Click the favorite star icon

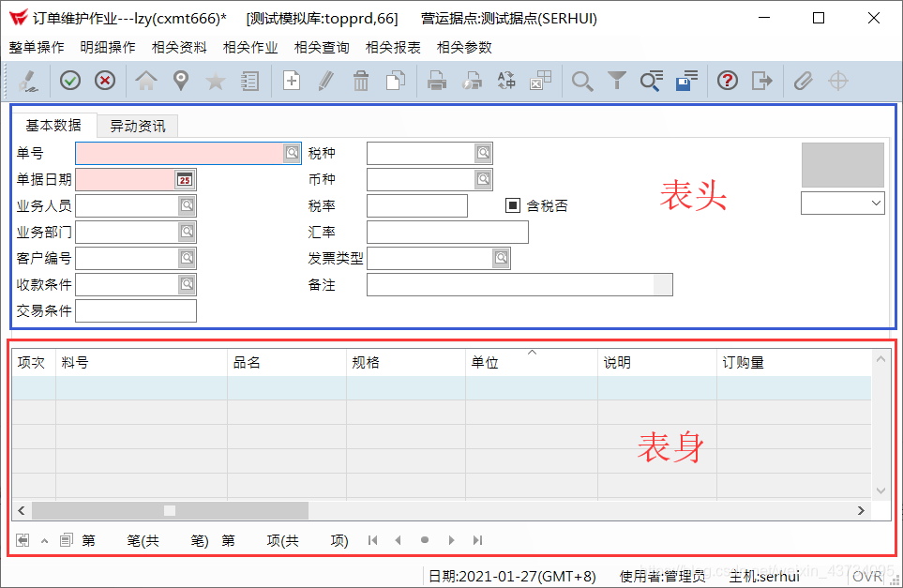tap(216, 81)
